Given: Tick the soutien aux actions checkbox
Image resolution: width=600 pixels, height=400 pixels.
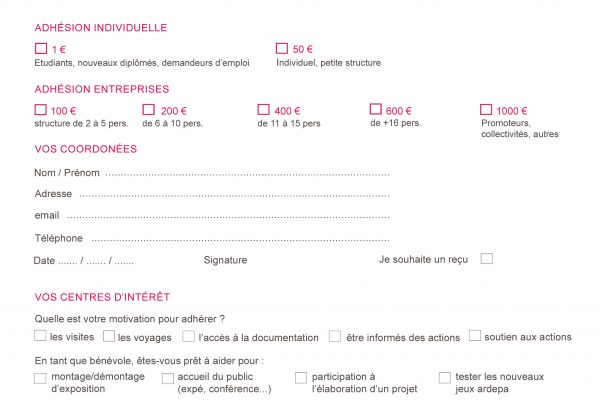Looking at the screenshot, I should (x=475, y=336).
